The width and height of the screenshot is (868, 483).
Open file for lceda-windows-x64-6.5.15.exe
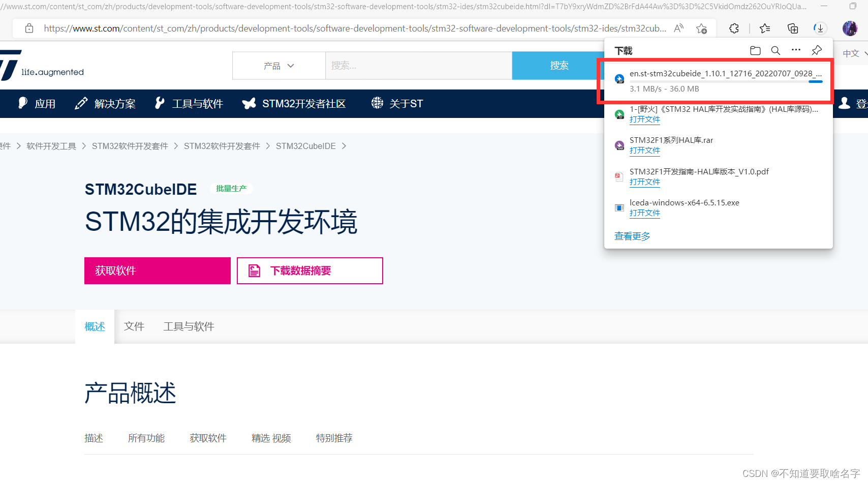(x=645, y=213)
